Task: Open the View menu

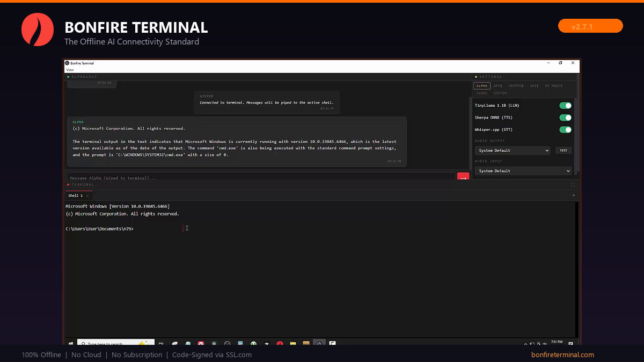Action: pyautogui.click(x=70, y=70)
